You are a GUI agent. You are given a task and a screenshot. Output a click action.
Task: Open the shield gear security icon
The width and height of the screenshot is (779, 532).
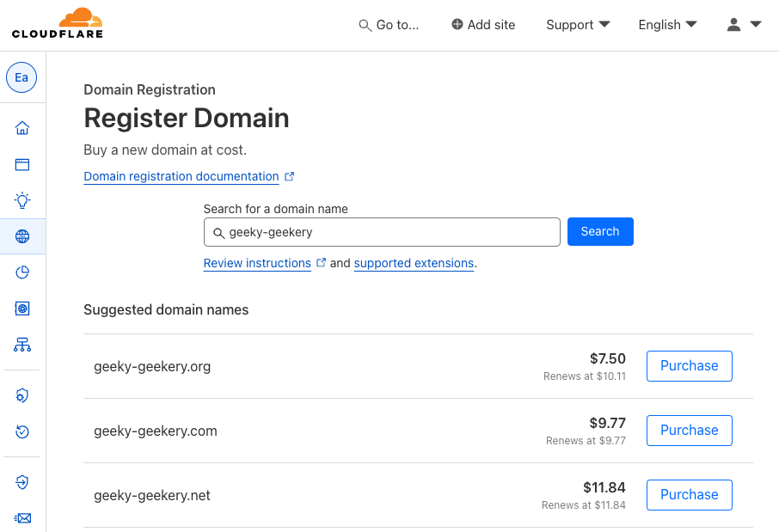pos(22,395)
